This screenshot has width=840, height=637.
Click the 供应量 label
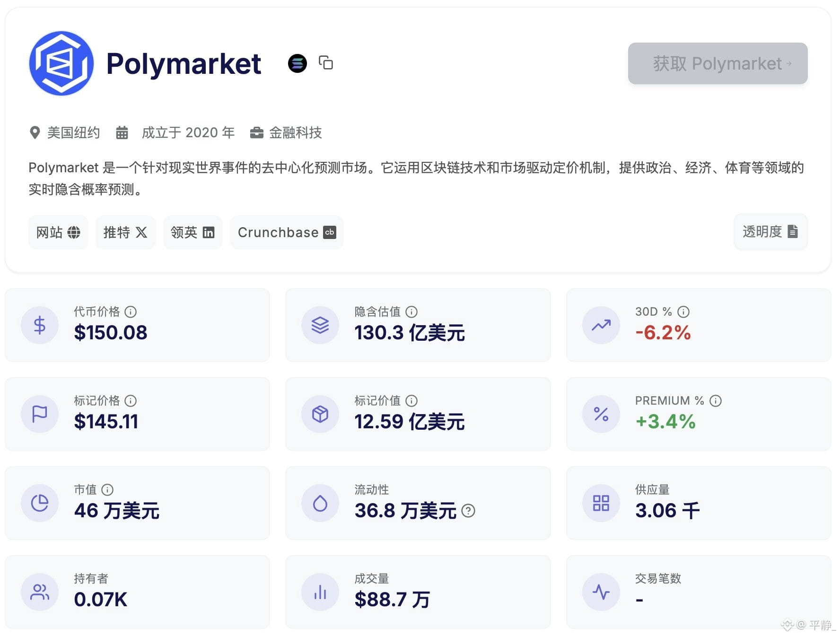tap(652, 490)
